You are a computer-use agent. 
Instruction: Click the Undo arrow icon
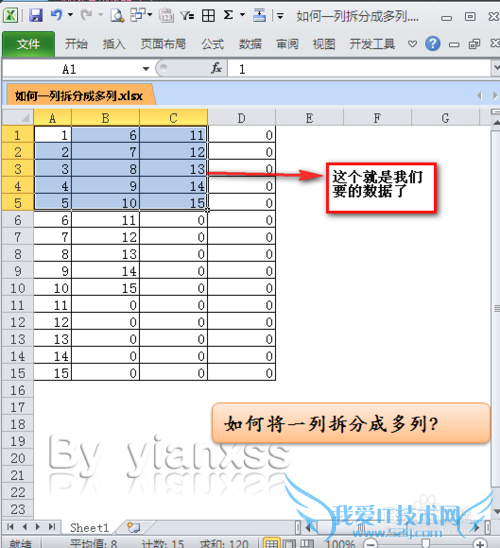[x=57, y=15]
